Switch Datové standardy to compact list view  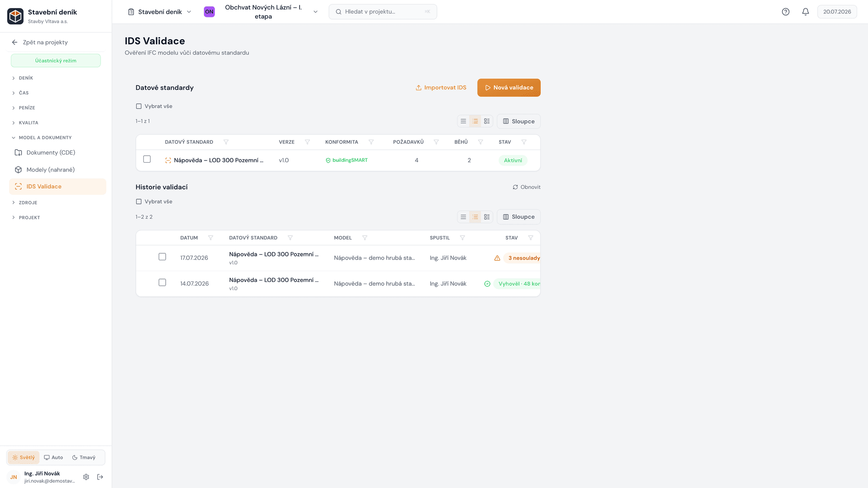click(x=464, y=121)
